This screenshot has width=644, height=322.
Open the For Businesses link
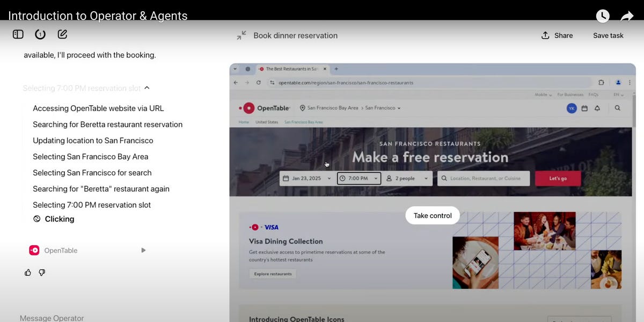[x=570, y=94]
